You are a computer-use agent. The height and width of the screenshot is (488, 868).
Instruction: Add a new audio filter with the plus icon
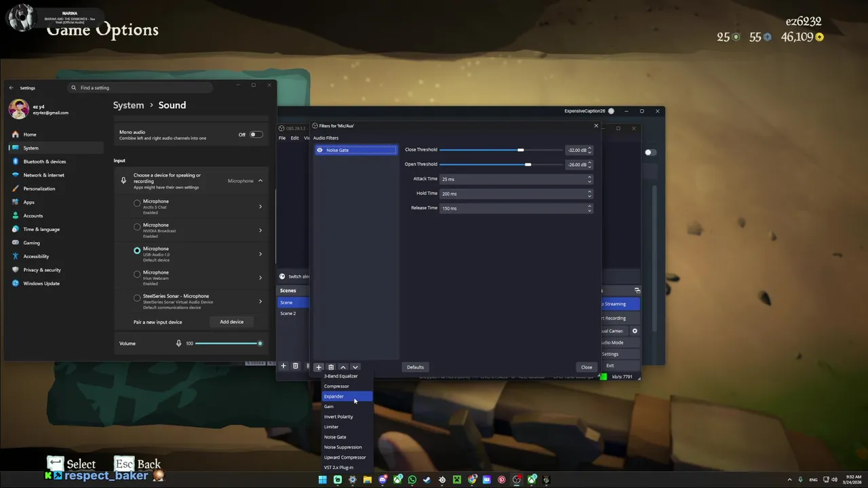click(x=319, y=367)
